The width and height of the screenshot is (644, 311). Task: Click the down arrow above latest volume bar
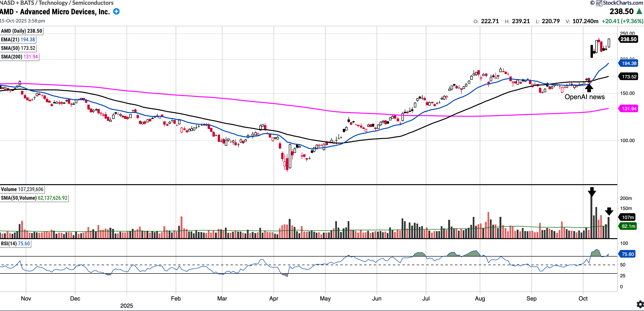(x=609, y=211)
